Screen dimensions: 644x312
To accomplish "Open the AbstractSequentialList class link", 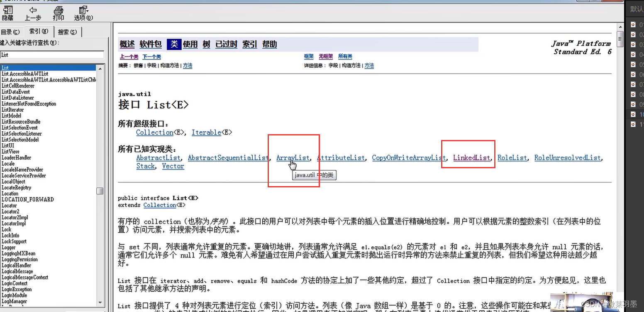I will [228, 158].
